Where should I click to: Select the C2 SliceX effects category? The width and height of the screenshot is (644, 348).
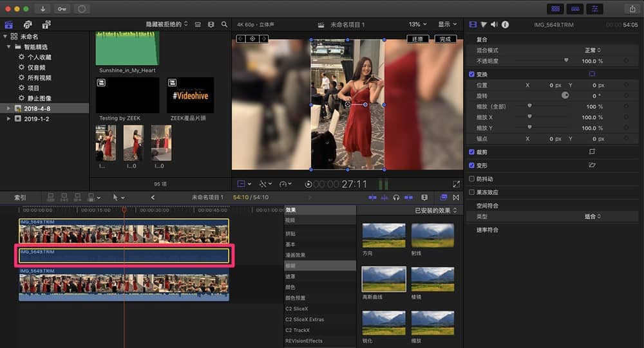[x=297, y=309]
